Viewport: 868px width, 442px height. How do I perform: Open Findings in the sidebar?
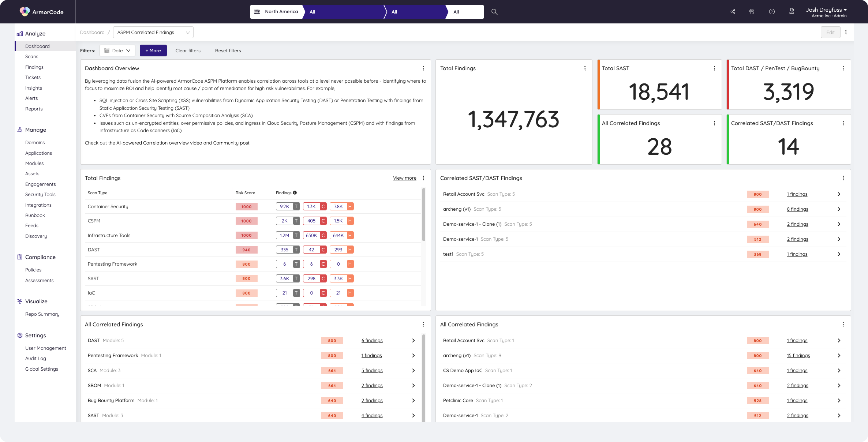pyautogui.click(x=34, y=67)
